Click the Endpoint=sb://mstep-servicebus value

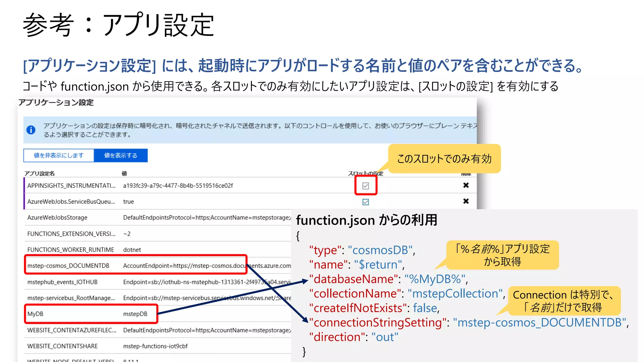point(207,298)
